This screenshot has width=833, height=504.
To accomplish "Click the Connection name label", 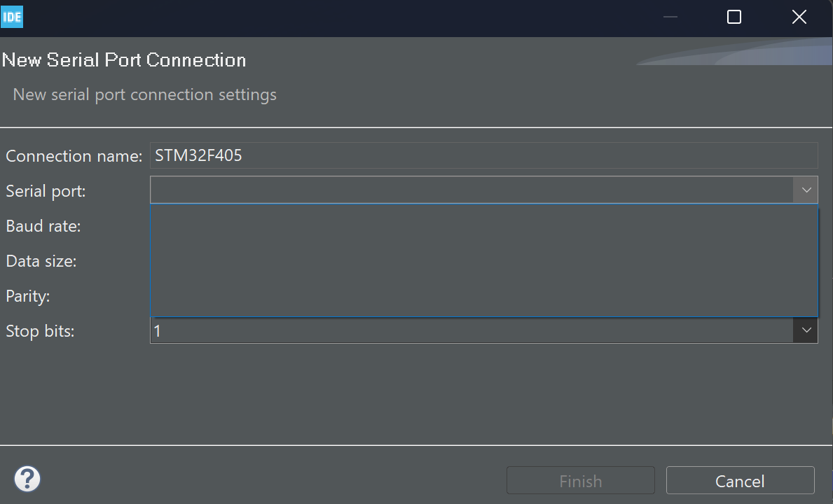I will [x=74, y=156].
